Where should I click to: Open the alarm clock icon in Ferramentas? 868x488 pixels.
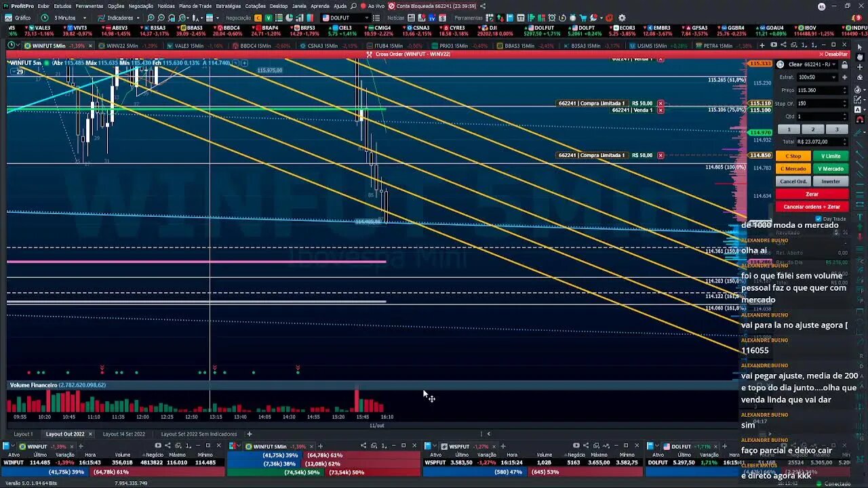[551, 18]
